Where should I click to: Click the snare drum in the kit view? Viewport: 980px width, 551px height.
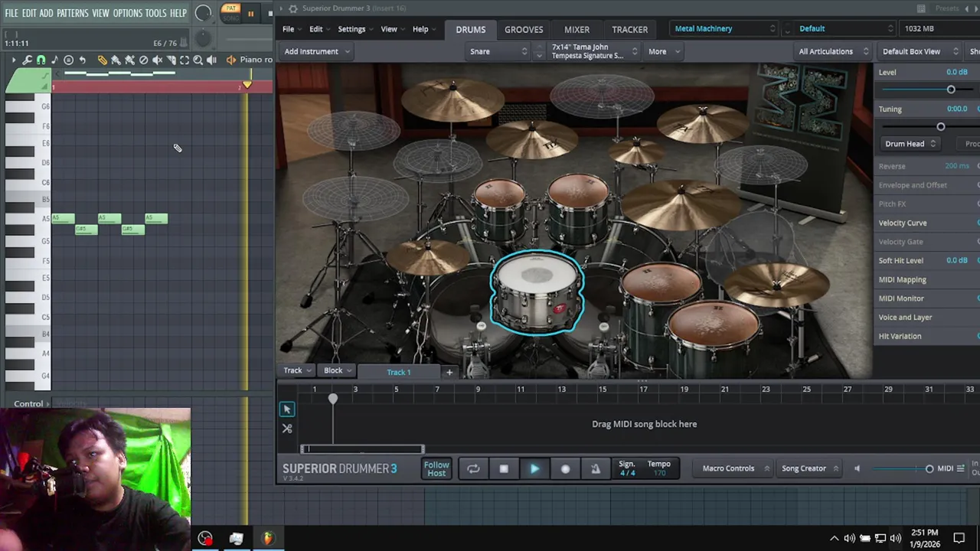[x=537, y=293]
